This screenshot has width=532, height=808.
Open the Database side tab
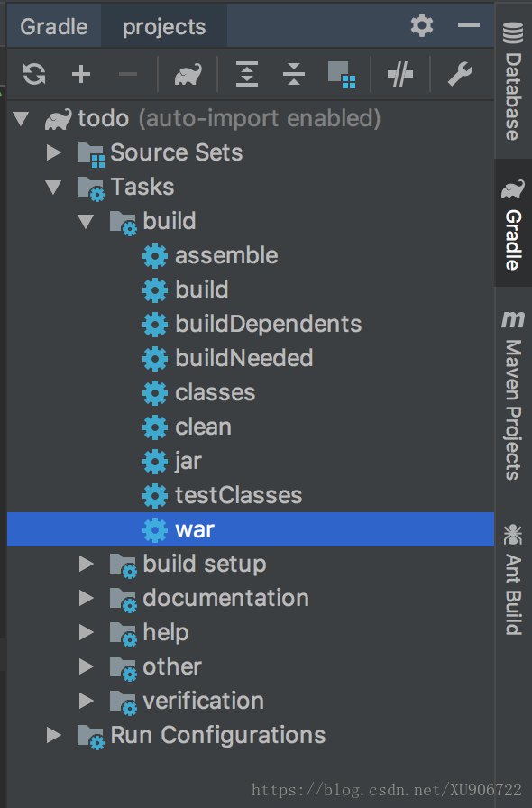512,81
